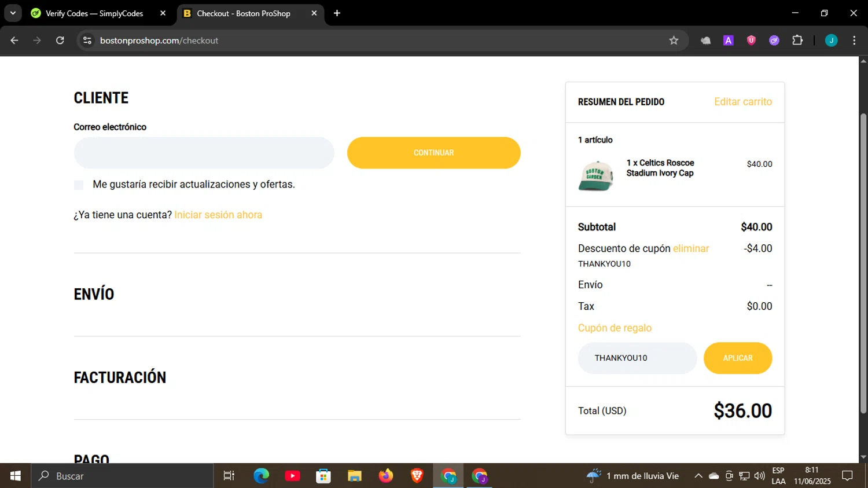868x488 pixels.
Task: Launch Brave browser from the taskbar
Action: (417, 476)
